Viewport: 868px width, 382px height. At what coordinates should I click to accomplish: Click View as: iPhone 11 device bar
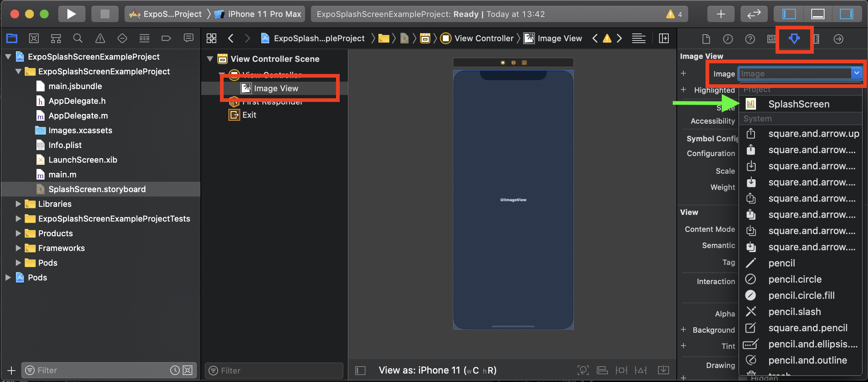tap(438, 370)
